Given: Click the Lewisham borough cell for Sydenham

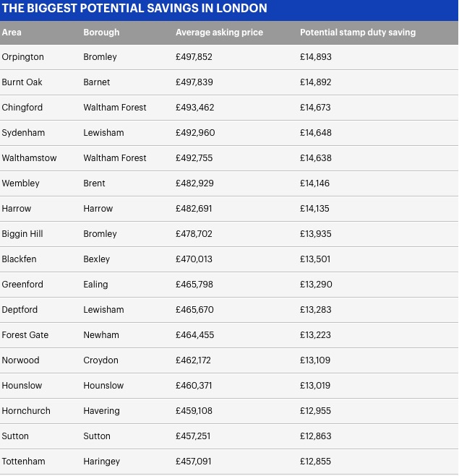Looking at the screenshot, I should click(103, 133).
